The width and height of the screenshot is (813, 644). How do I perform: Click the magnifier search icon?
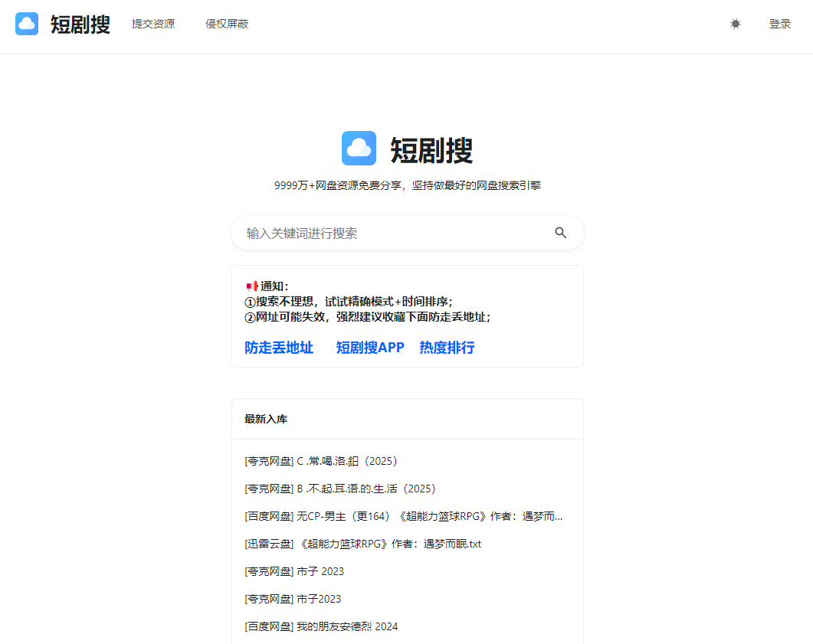click(561, 233)
